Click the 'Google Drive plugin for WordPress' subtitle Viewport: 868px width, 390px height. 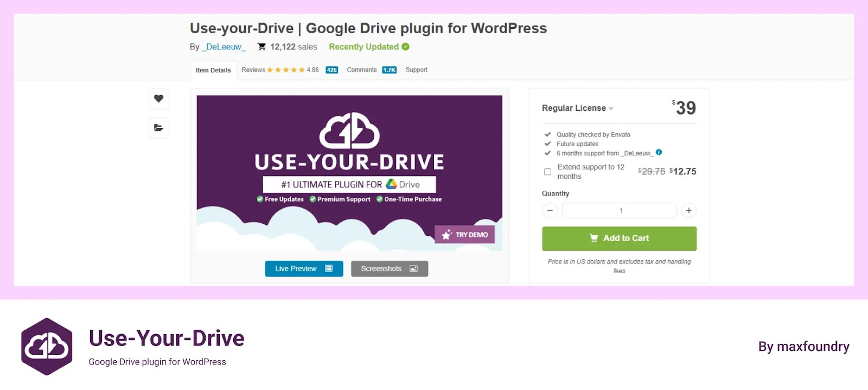pyautogui.click(x=157, y=362)
